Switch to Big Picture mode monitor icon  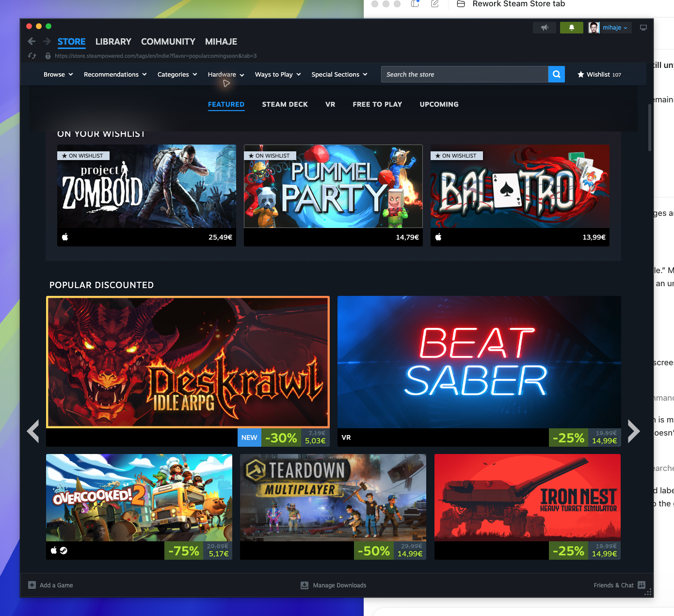coord(643,28)
